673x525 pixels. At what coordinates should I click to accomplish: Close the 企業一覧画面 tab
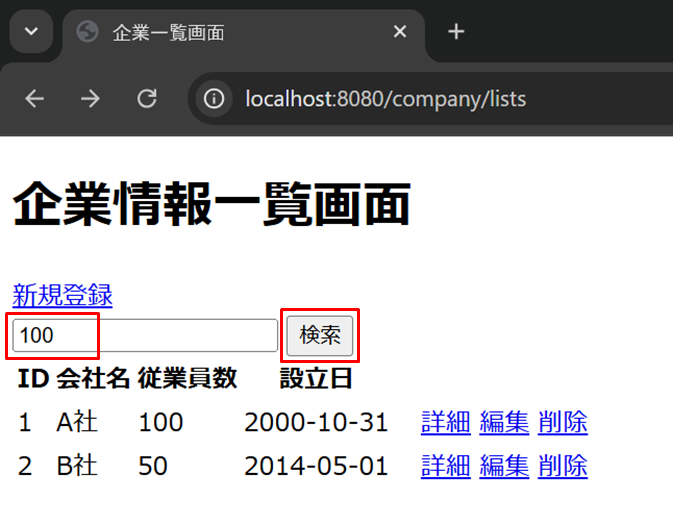[x=400, y=32]
